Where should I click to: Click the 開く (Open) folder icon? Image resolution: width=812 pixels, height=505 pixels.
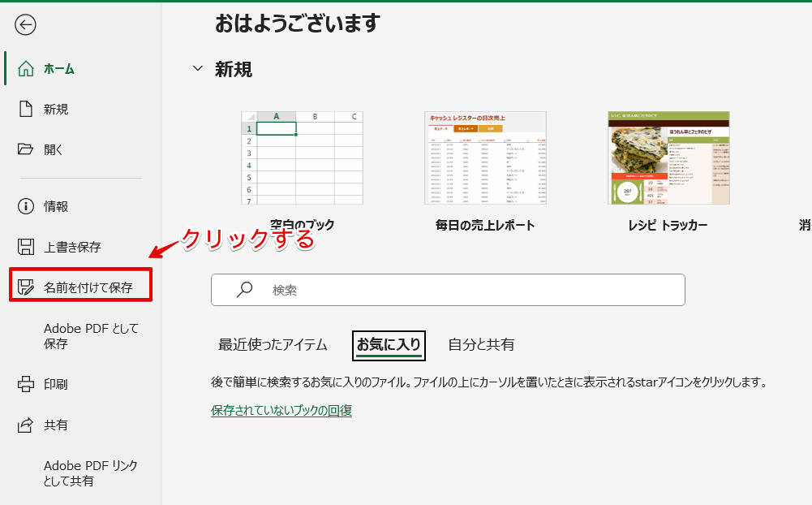[27, 149]
